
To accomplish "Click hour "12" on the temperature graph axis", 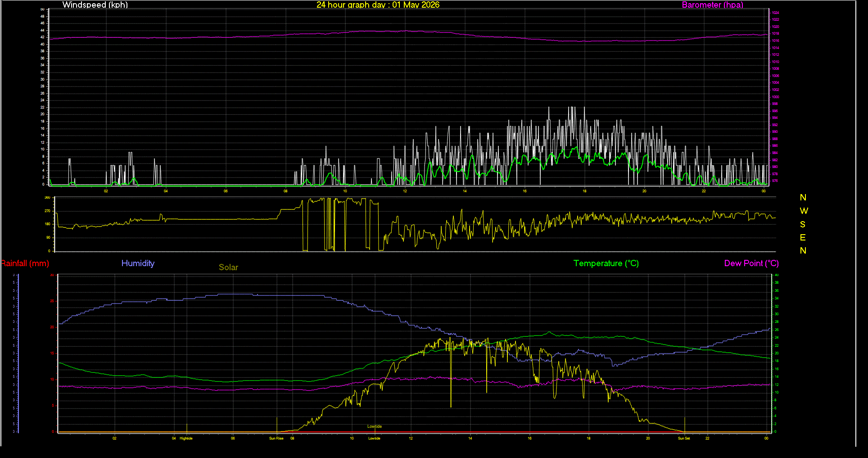I will coord(411,438).
